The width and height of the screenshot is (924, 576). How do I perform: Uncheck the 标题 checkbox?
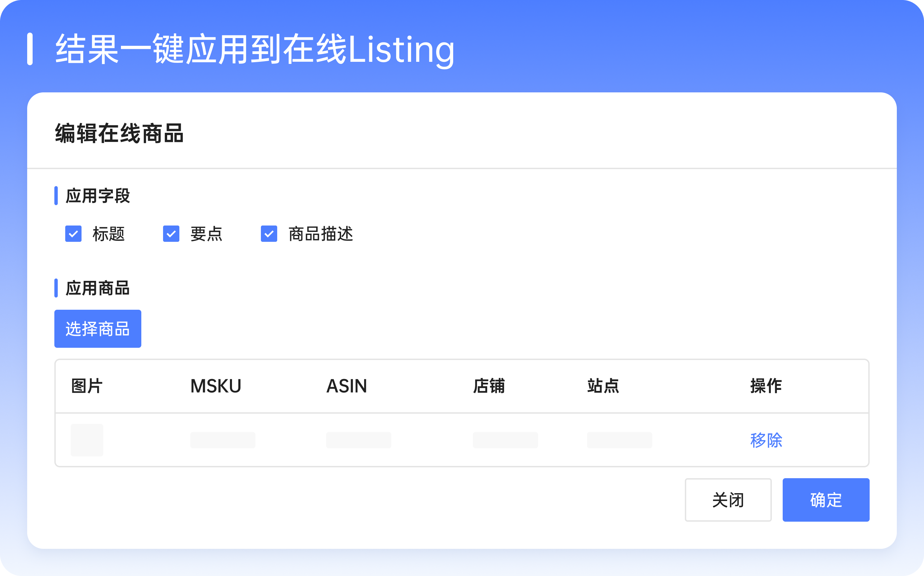pos(73,234)
